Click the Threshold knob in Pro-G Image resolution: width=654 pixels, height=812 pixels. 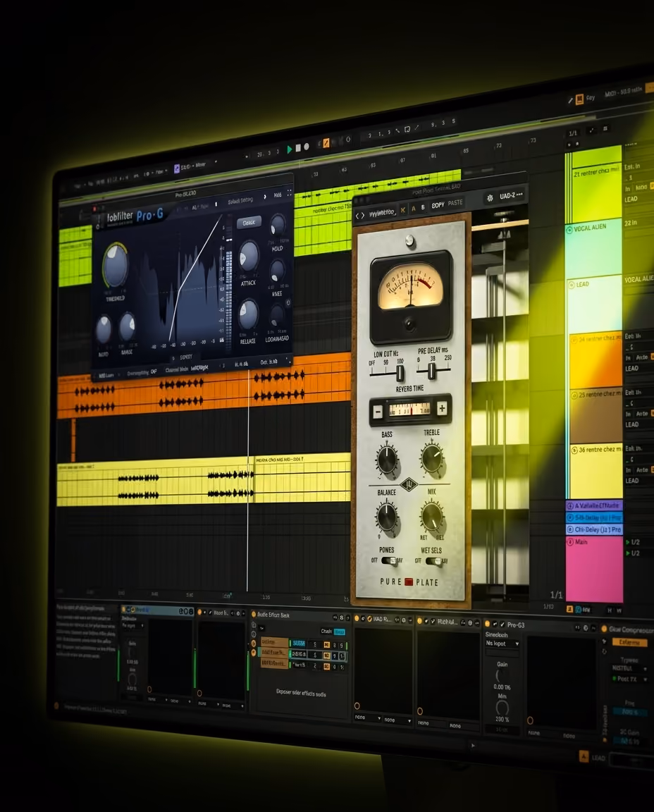point(116,265)
